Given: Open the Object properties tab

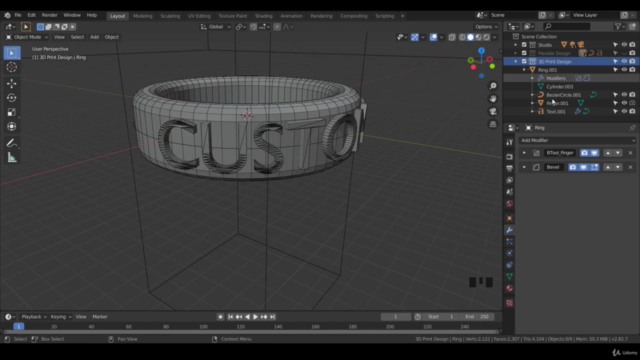Looking at the screenshot, I should pos(509,218).
